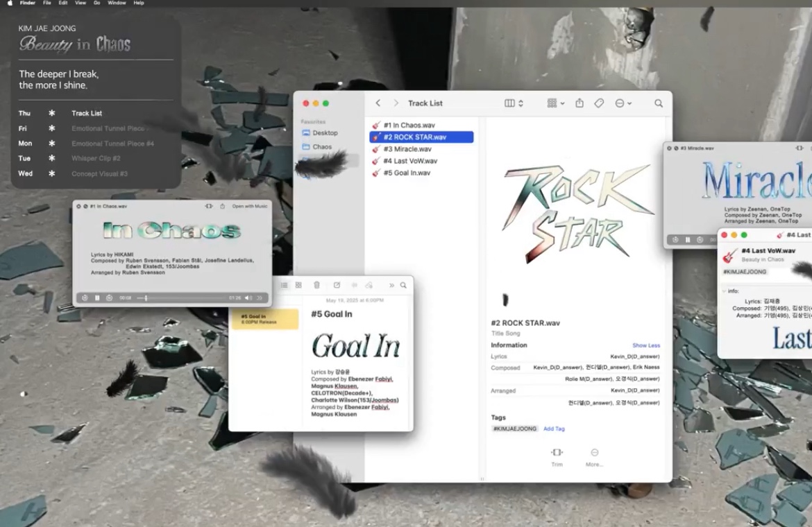Create a new note with compose icon
The height and width of the screenshot is (527, 812).
[x=337, y=285]
